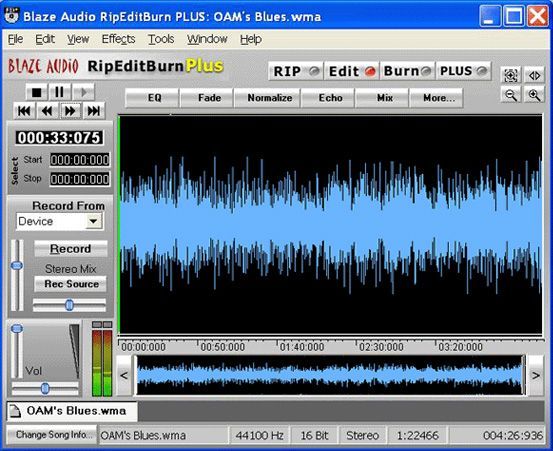The height and width of the screenshot is (451, 553).
Task: Click the Rec Source button
Action: pos(71,284)
